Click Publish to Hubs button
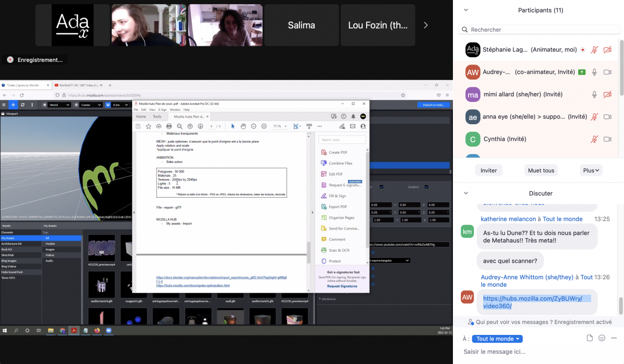This screenshot has width=624, height=364. pos(433,105)
